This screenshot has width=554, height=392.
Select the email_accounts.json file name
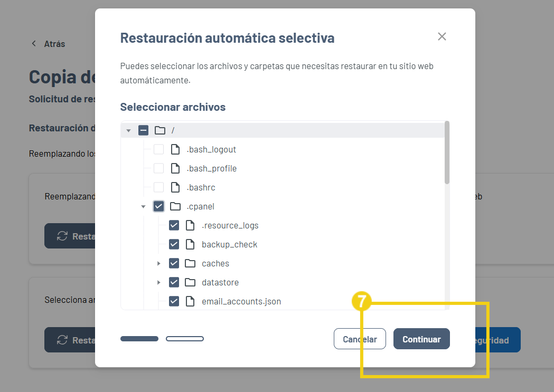(241, 301)
